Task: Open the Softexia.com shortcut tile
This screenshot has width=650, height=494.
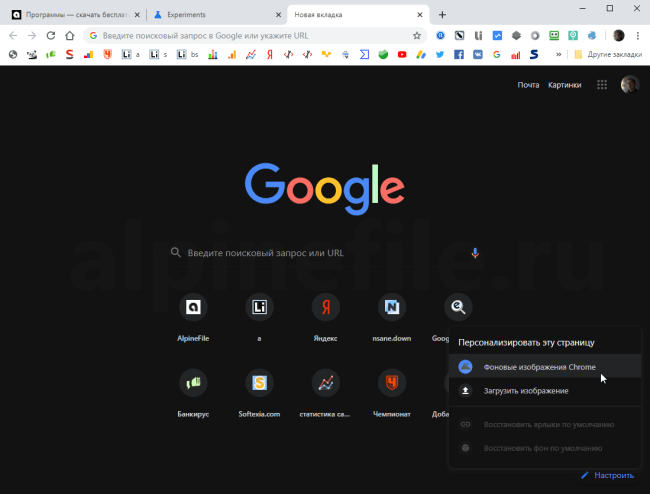Action: point(260,393)
